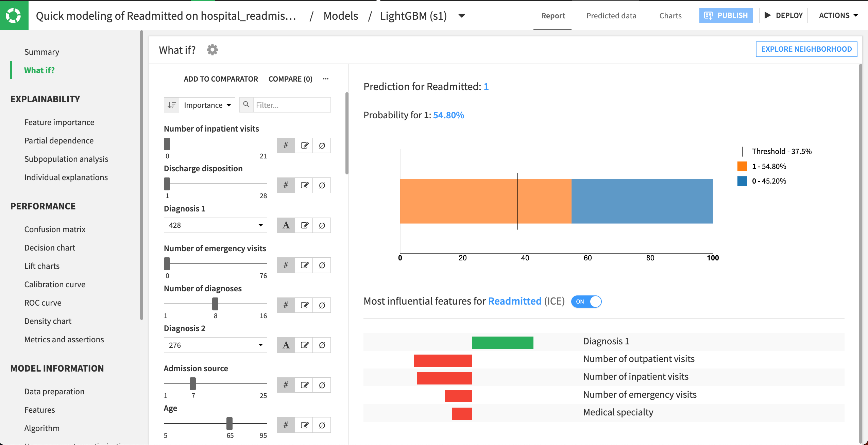The width and height of the screenshot is (868, 445).
Task: Open the LightGBM model selector dropdown arrow
Action: coord(462,16)
